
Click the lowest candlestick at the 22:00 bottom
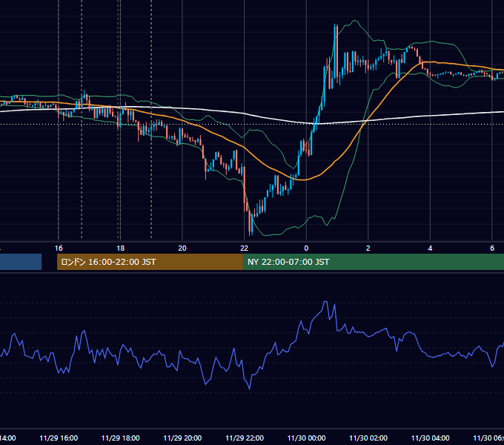250,222
